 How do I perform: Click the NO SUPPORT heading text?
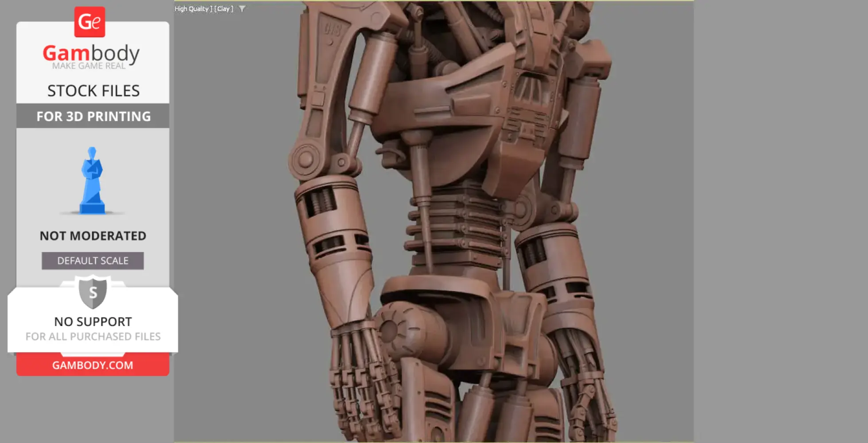93,322
